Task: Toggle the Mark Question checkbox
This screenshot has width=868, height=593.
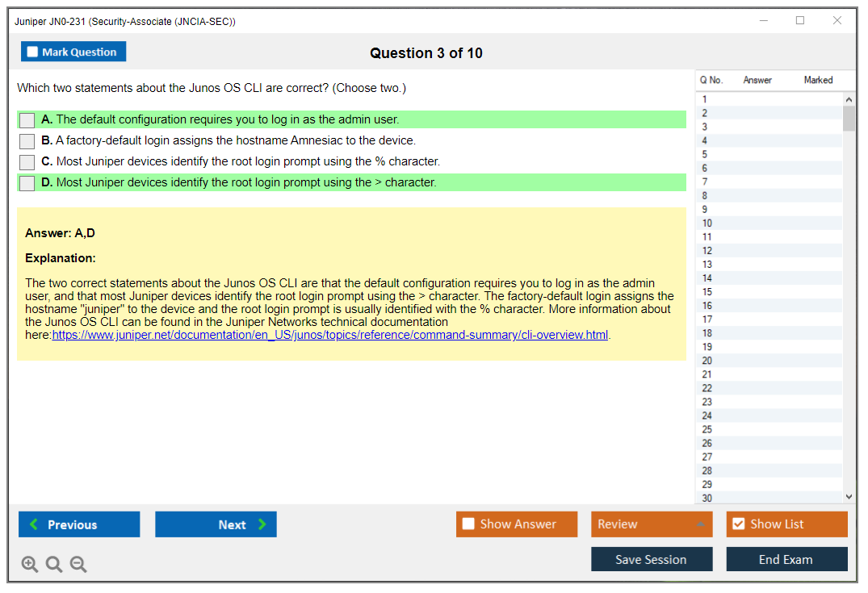Action: pyautogui.click(x=33, y=52)
